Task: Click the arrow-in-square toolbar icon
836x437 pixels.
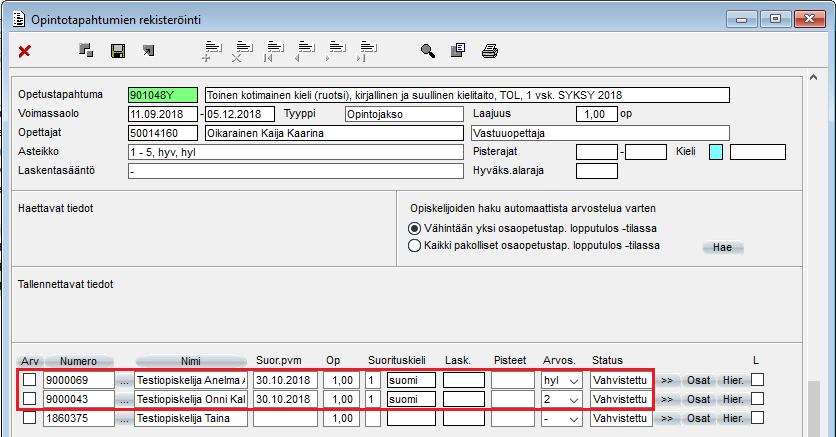Action: tap(149, 51)
